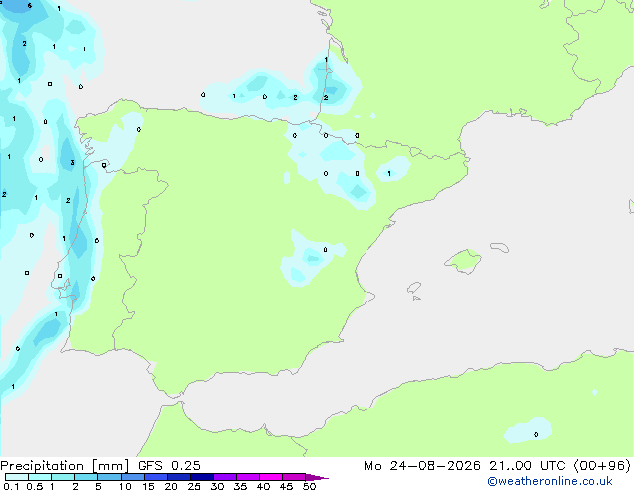Click the 'GFS 0.25' model label
Viewport: 634px width, 490px height.
click(x=169, y=466)
